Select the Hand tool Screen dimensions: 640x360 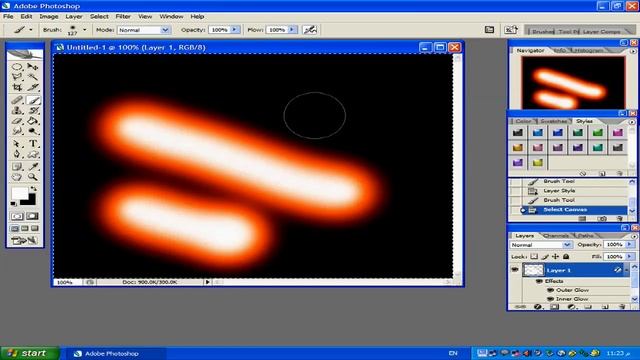(x=17, y=177)
